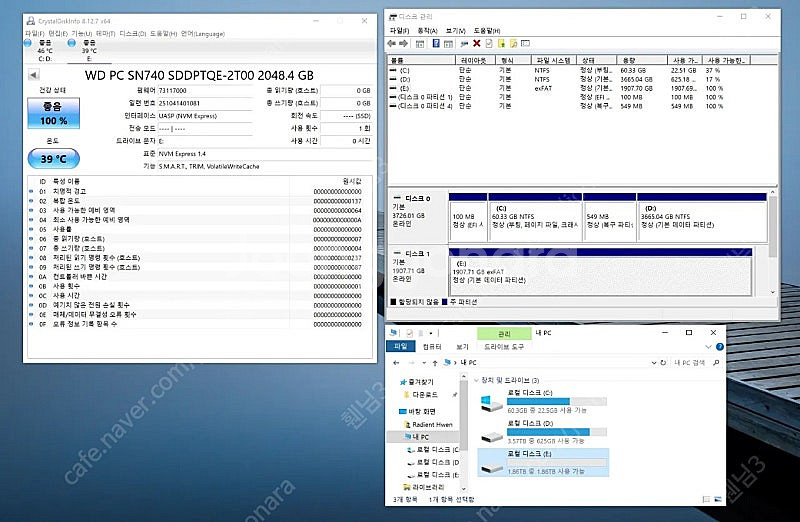
Task: Open the quick access toolbar customize dropdown in Explorer
Action: click(x=431, y=333)
